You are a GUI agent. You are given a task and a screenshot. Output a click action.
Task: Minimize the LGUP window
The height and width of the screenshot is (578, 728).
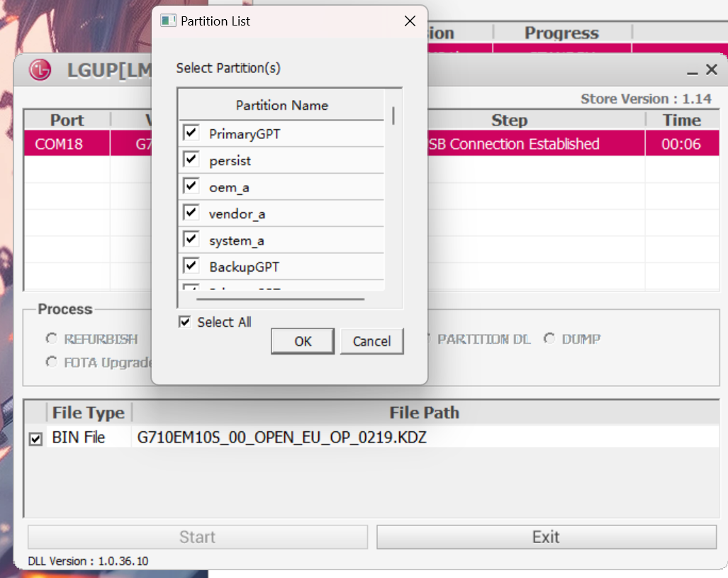(691, 71)
